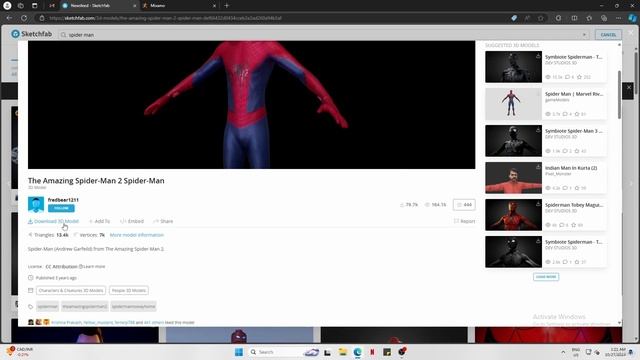The width and height of the screenshot is (640, 360).
Task: Open fredbear1211's avatar
Action: click(x=36, y=204)
